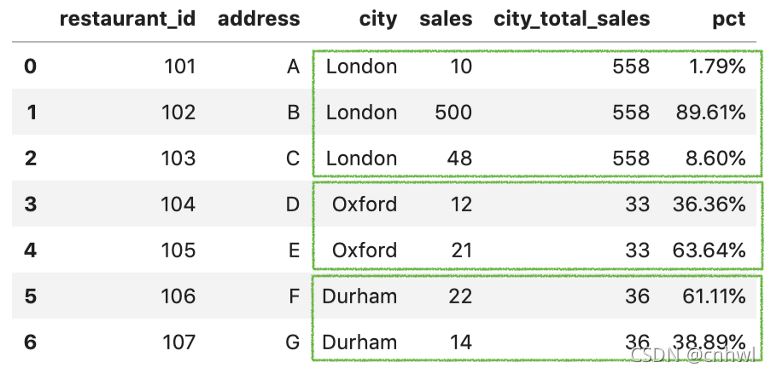The height and width of the screenshot is (373, 770).
Task: Click the 63.64% pct cell
Action: [709, 250]
